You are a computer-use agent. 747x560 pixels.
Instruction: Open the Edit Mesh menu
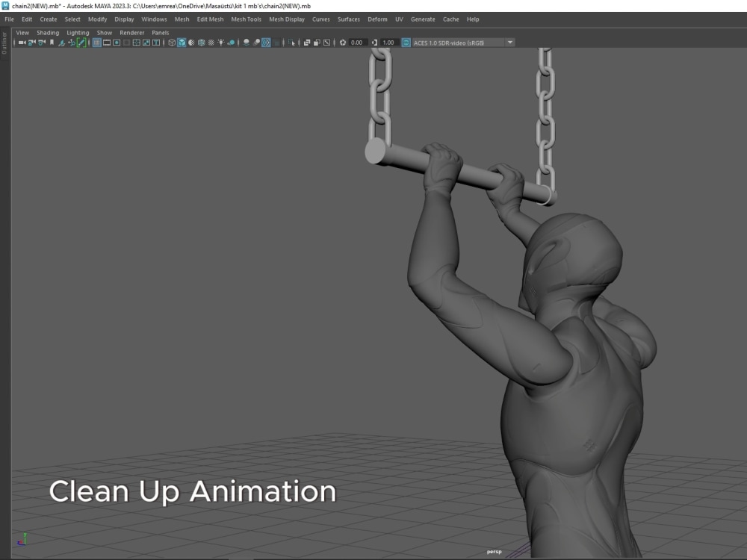point(210,19)
